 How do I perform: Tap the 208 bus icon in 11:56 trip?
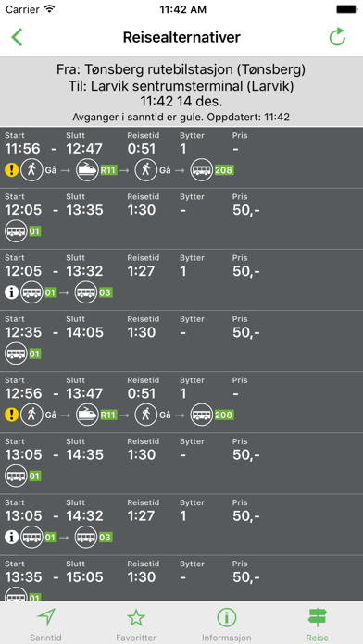pyautogui.click(x=202, y=169)
